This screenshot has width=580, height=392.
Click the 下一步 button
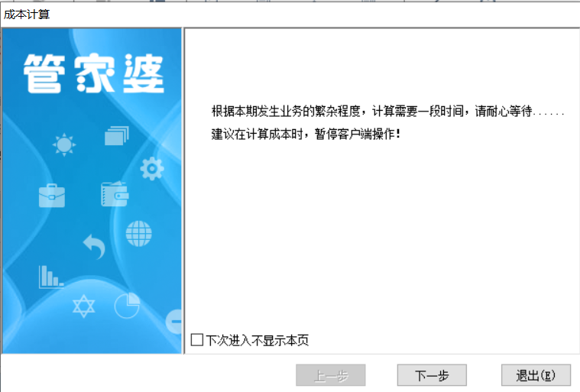[x=432, y=375]
